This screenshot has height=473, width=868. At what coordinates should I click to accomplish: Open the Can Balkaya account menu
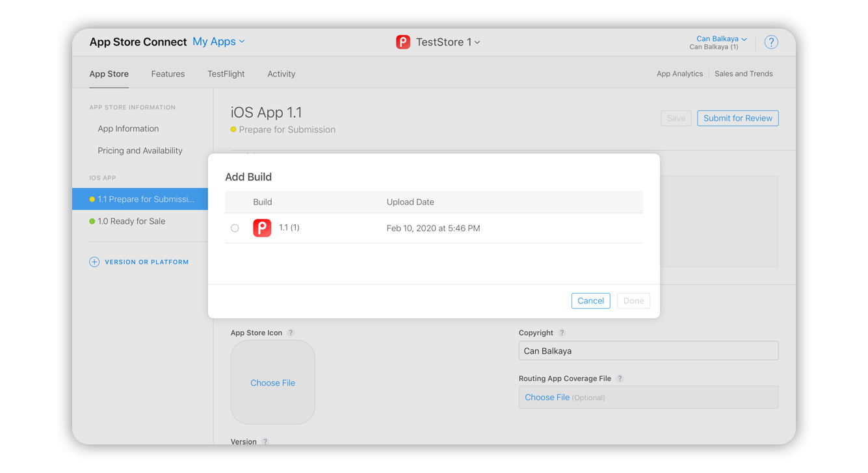pyautogui.click(x=721, y=39)
